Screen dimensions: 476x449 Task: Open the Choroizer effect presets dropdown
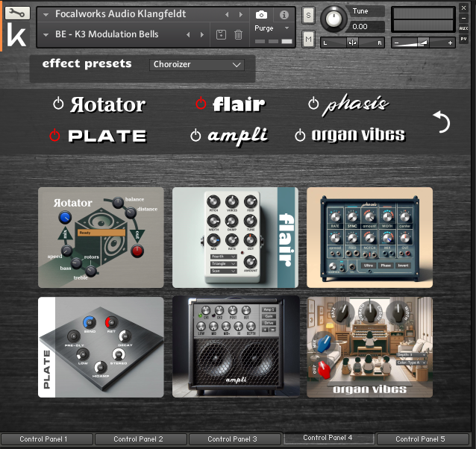click(x=198, y=65)
